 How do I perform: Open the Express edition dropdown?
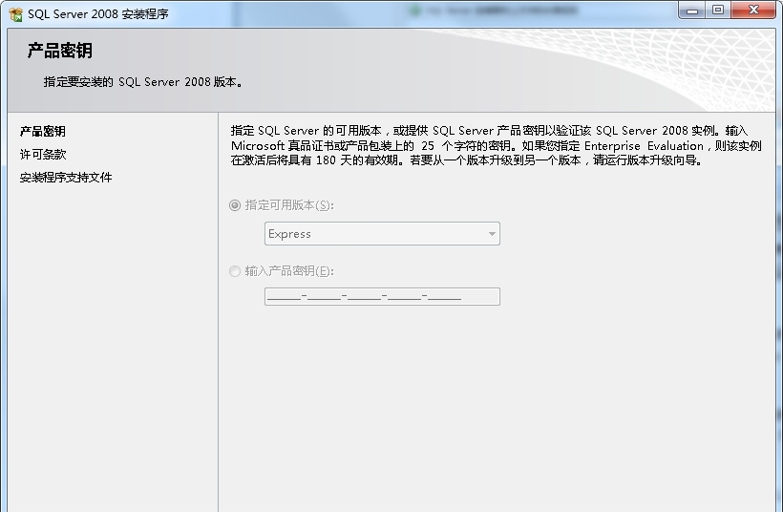coord(382,234)
